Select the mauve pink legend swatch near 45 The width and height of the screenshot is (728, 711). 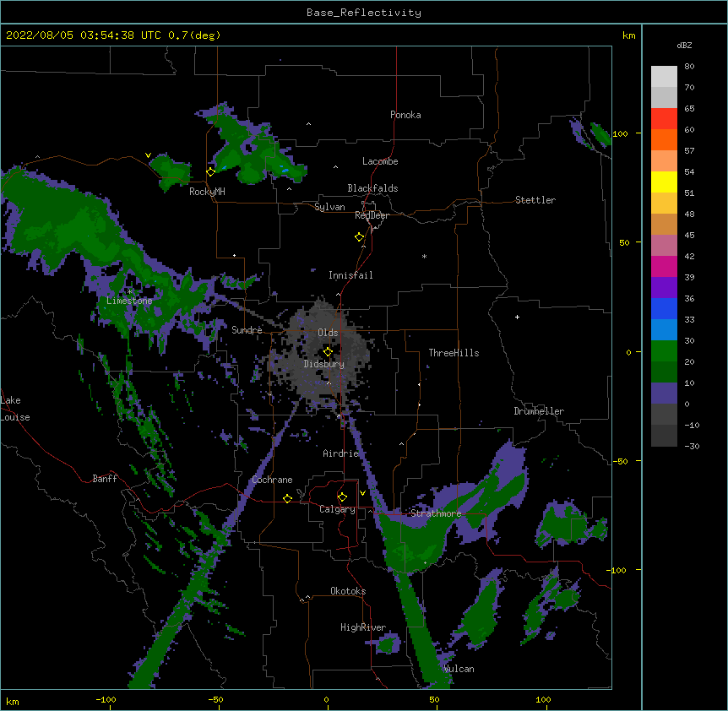(664, 246)
